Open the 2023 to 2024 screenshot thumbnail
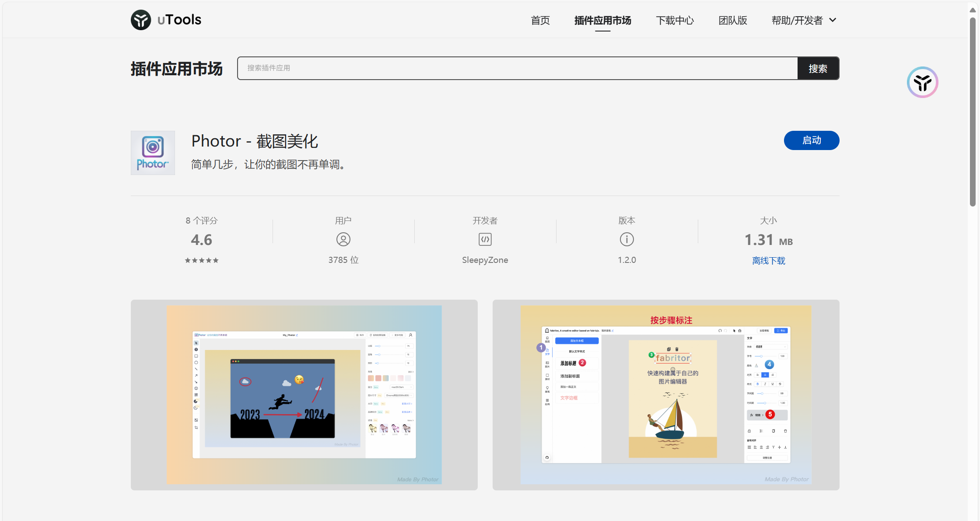 304,395
